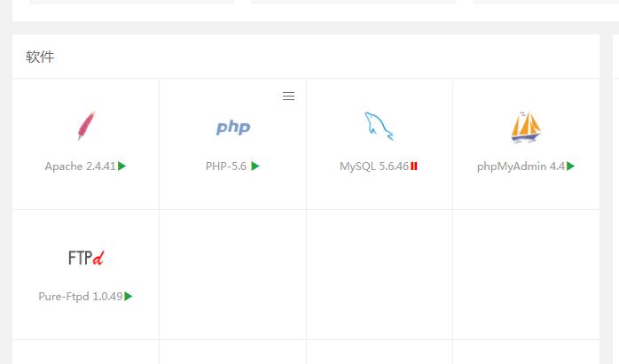This screenshot has width=619, height=364.
Task: Open phpMyAdmin 4.4 label link
Action: point(521,167)
